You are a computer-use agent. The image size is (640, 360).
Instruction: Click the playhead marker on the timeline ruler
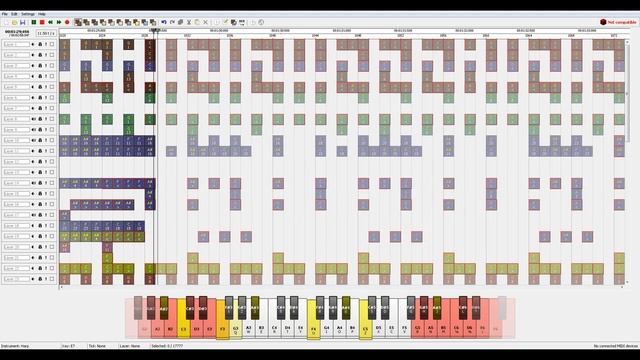coord(155,30)
